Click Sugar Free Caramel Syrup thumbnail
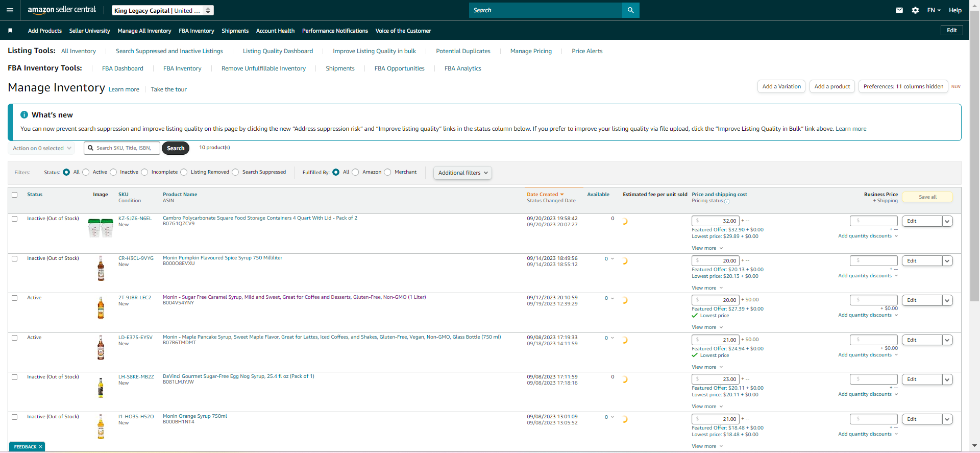The height and width of the screenshot is (453, 980). 101,307
